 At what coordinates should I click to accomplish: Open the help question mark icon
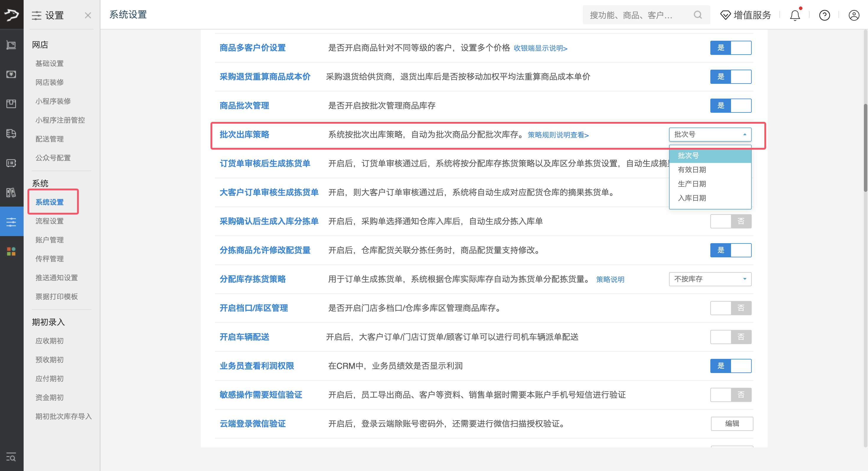[x=825, y=15]
